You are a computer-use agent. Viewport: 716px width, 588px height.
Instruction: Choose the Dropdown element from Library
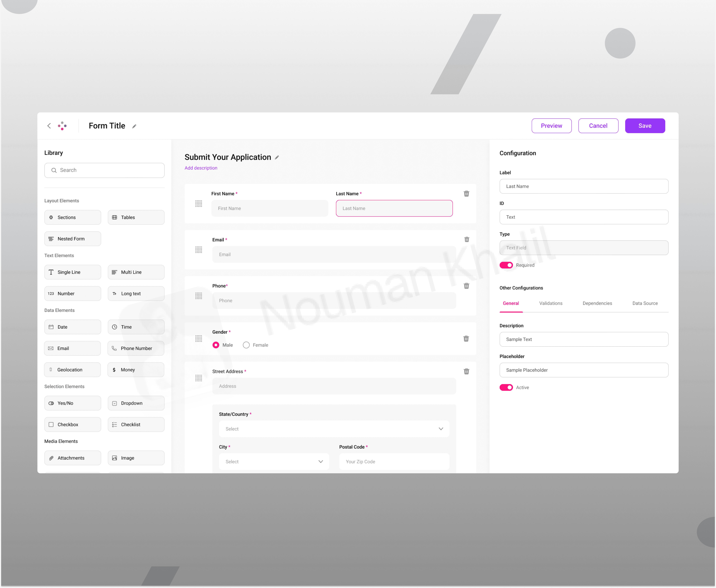click(136, 403)
